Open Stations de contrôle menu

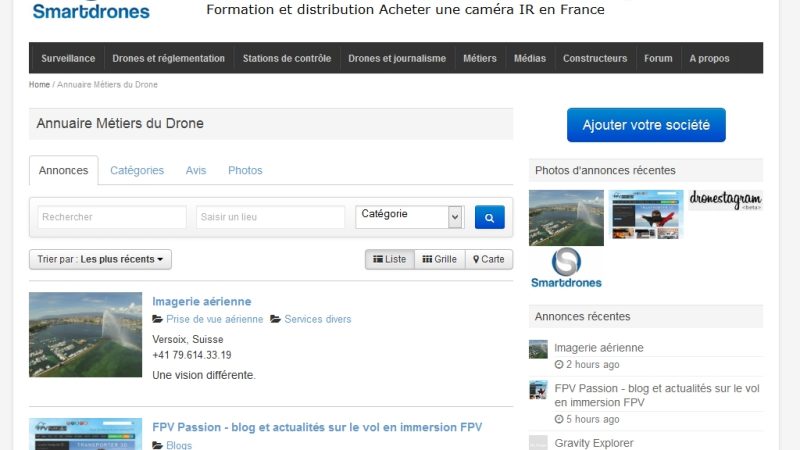(x=287, y=58)
